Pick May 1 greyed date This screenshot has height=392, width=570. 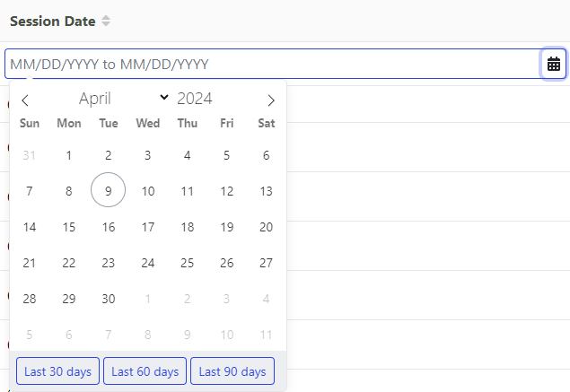point(148,299)
